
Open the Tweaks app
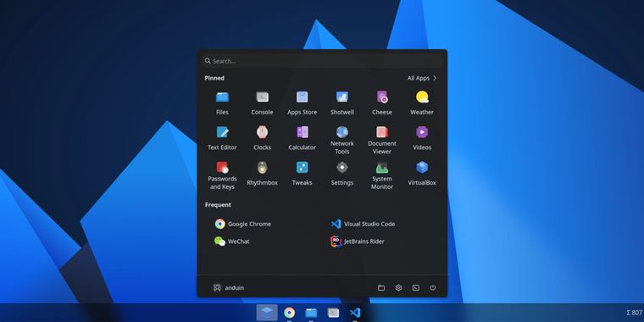[302, 174]
